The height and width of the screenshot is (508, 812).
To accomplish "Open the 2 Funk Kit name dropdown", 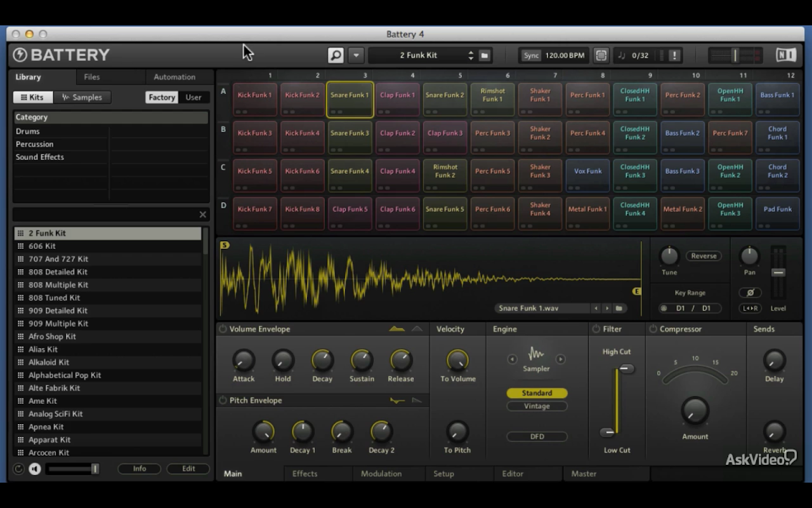I will pyautogui.click(x=418, y=55).
